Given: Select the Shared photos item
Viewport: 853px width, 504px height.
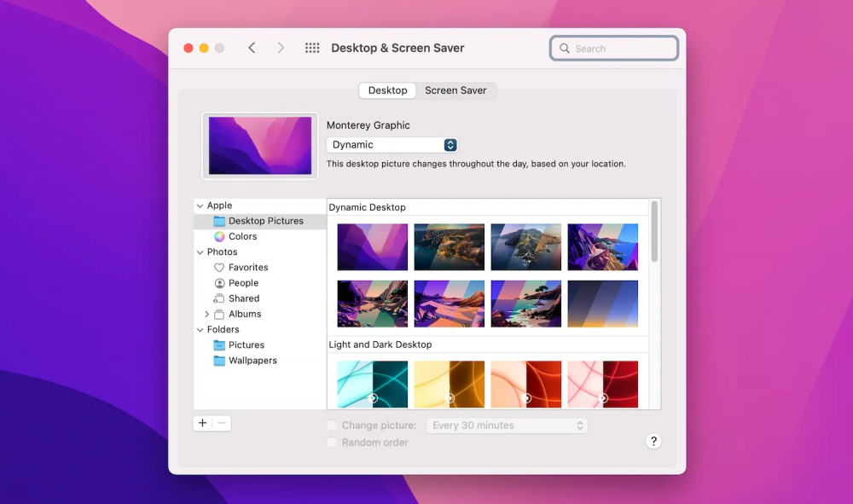Looking at the screenshot, I should point(242,298).
